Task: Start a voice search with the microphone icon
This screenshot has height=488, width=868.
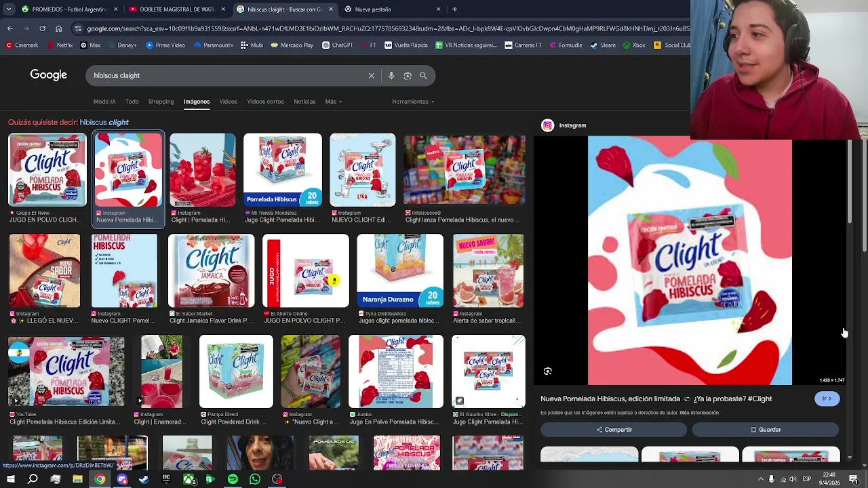Action: click(x=391, y=76)
